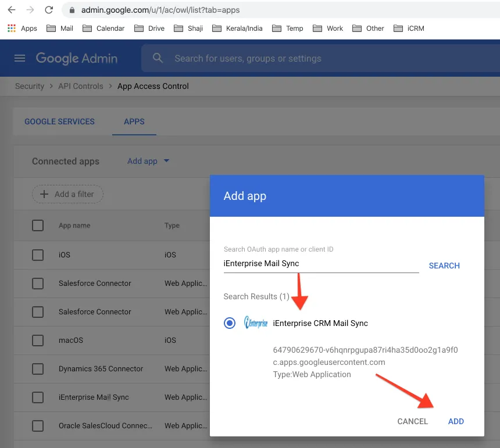Image resolution: width=500 pixels, height=448 pixels.
Task: Switch to the Google Services tab
Action: pyautogui.click(x=60, y=121)
